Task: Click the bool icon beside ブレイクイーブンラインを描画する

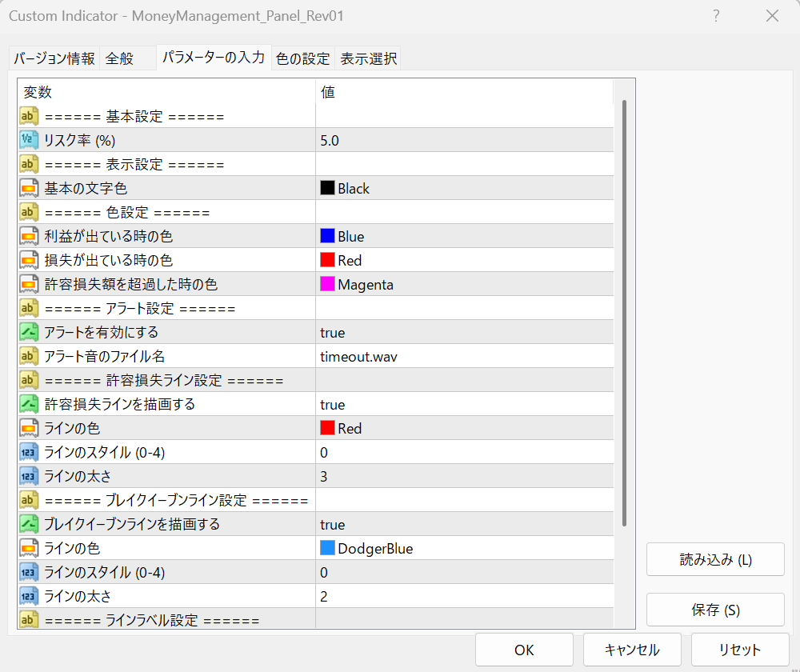Action: [x=29, y=524]
